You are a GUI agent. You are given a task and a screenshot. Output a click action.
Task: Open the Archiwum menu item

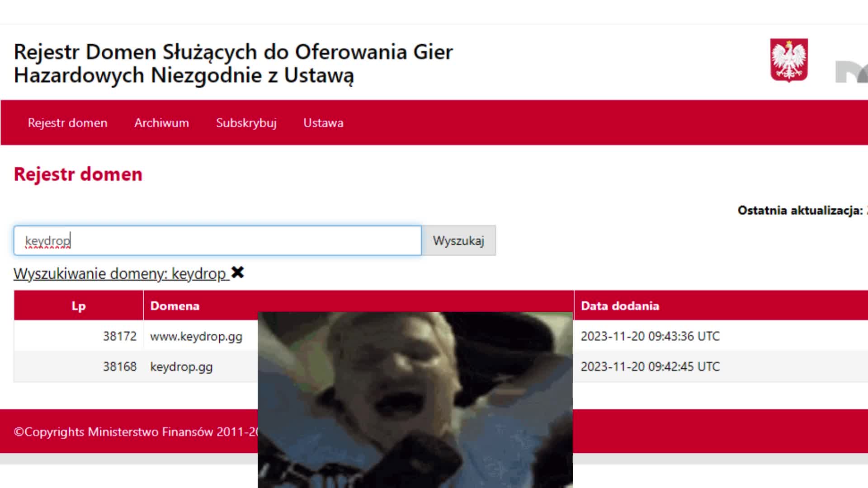pyautogui.click(x=161, y=123)
